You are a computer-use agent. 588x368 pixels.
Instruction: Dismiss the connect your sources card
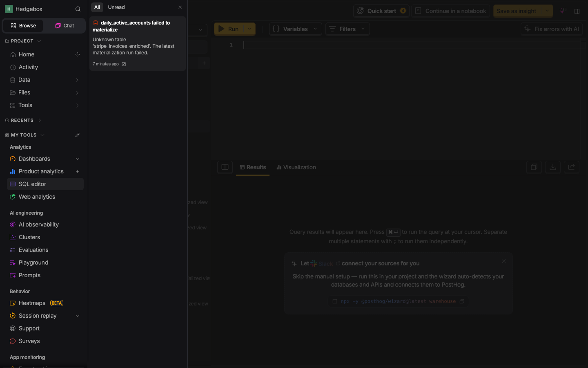pos(504,261)
